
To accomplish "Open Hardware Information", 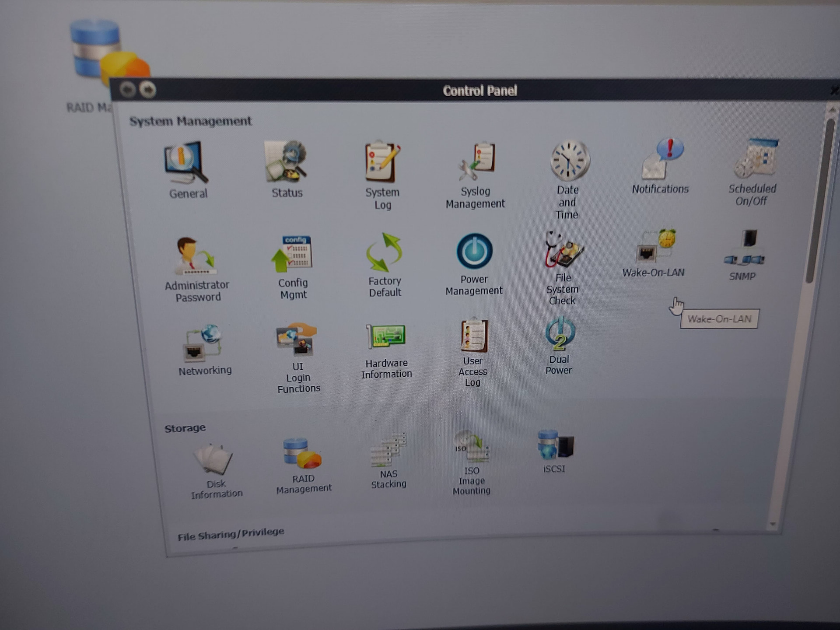I will pyautogui.click(x=386, y=338).
